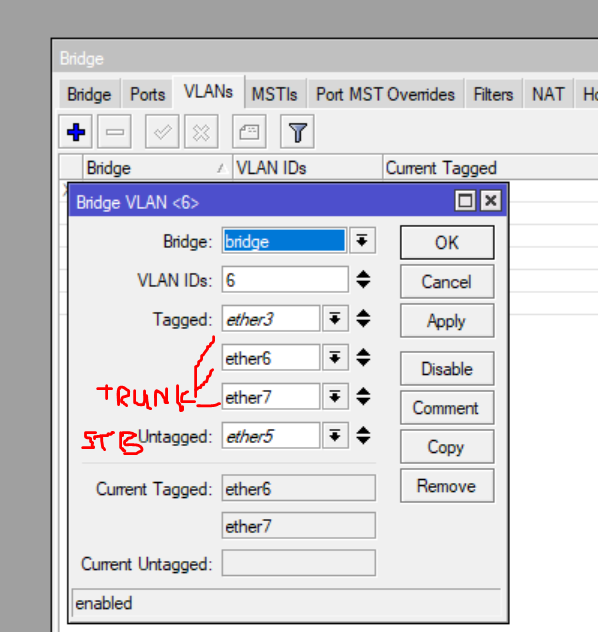This screenshot has height=632, width=598.
Task: Open the MSTIs tab
Action: pos(274,95)
